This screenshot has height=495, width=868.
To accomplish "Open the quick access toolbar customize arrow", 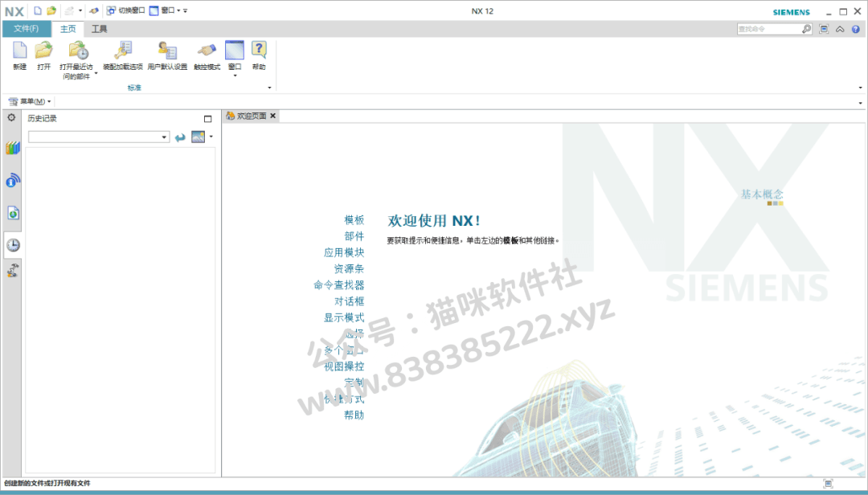I will [x=186, y=10].
